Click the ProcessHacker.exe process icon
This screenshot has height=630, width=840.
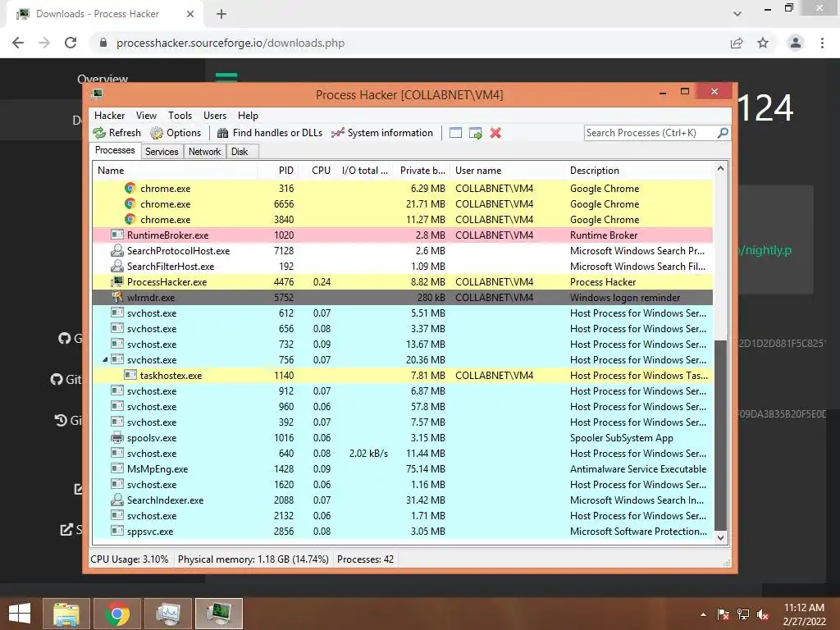pos(116,282)
